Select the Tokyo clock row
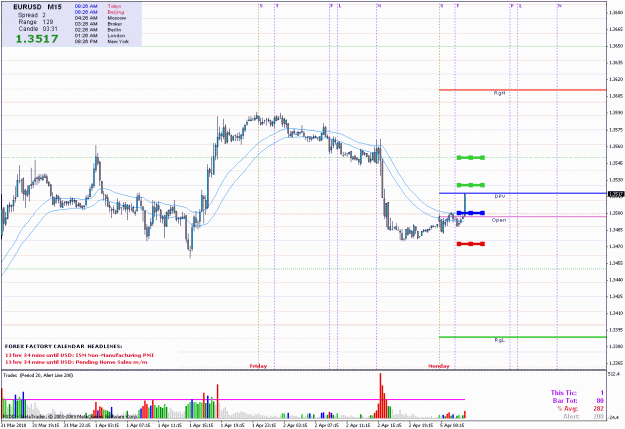 tap(98, 6)
